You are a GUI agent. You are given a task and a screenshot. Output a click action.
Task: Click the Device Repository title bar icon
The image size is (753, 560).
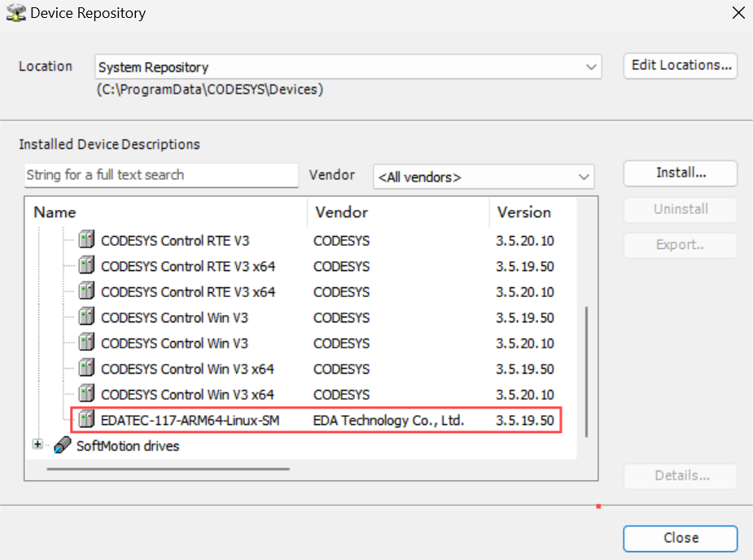(15, 13)
